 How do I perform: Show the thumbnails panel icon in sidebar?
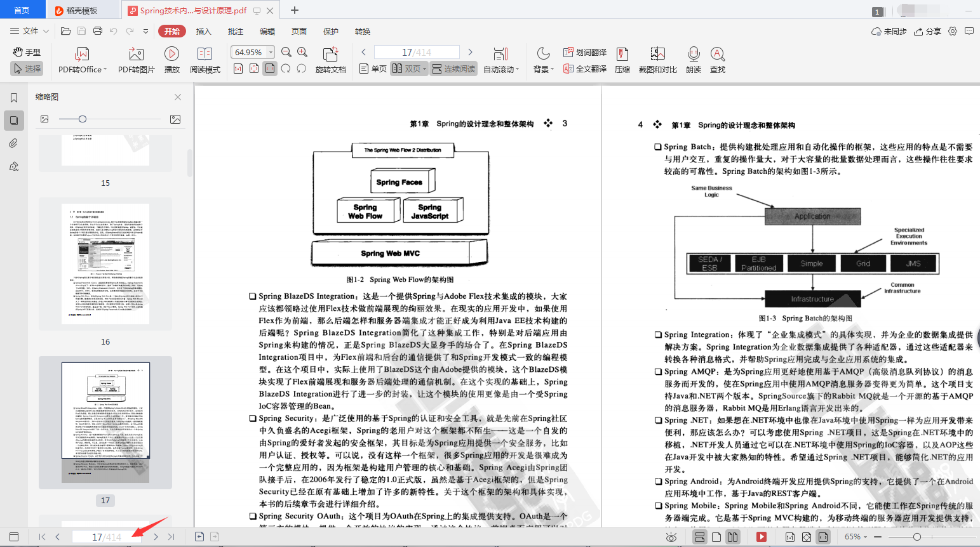[x=14, y=121]
